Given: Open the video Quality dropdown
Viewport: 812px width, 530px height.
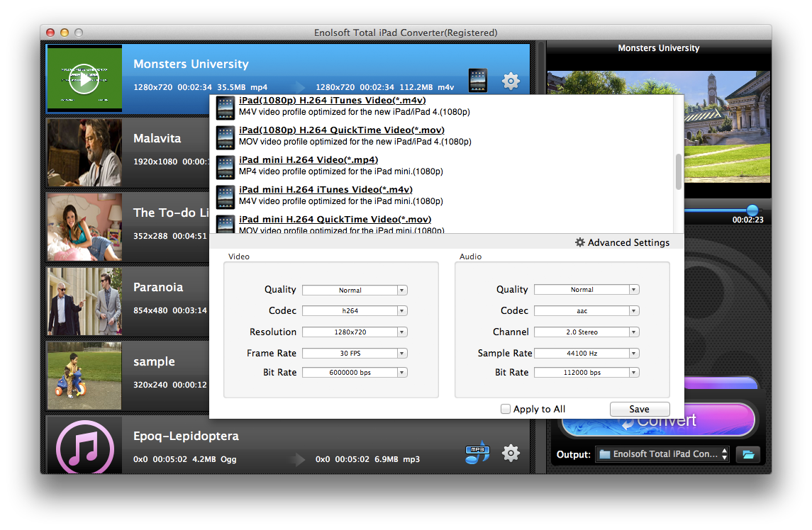Looking at the screenshot, I should pyautogui.click(x=355, y=290).
